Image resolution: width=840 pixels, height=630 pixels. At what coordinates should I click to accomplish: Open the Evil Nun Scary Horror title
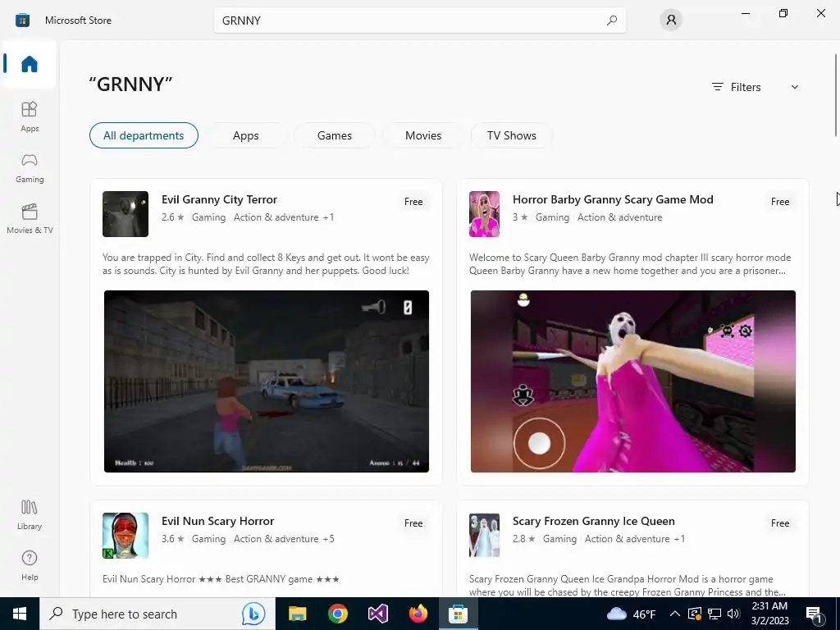pyautogui.click(x=217, y=521)
